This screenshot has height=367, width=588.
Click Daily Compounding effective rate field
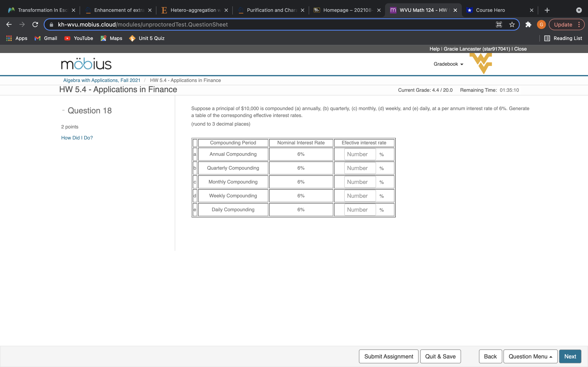click(x=360, y=210)
